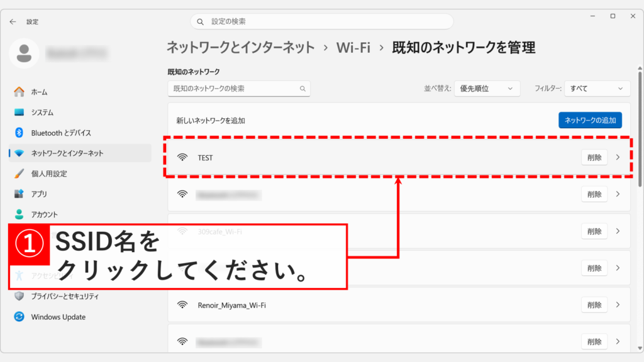Screen dimensions: 644x362
Task: Expand the Renoir_Miyama_Wi-Fi chevron
Action: click(x=618, y=305)
